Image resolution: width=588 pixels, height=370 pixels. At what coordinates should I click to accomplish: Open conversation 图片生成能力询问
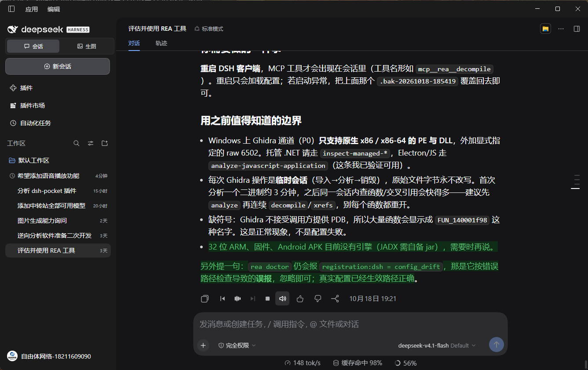58,221
